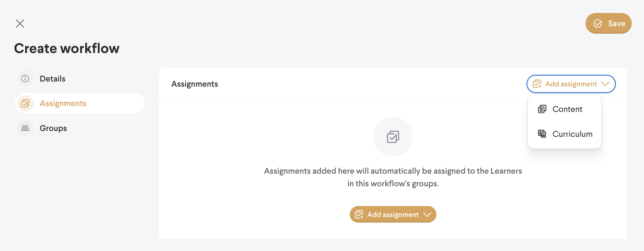Collapse the outlined Add assignment chevron

click(605, 84)
